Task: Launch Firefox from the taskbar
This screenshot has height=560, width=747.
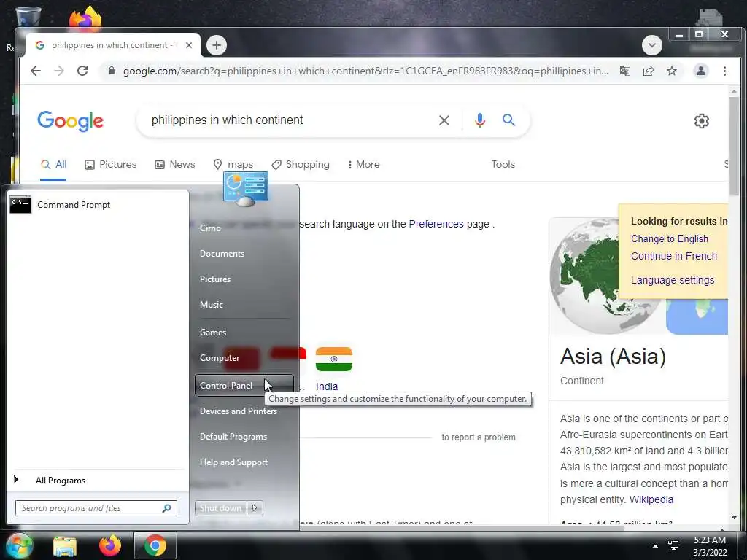Action: point(110,545)
